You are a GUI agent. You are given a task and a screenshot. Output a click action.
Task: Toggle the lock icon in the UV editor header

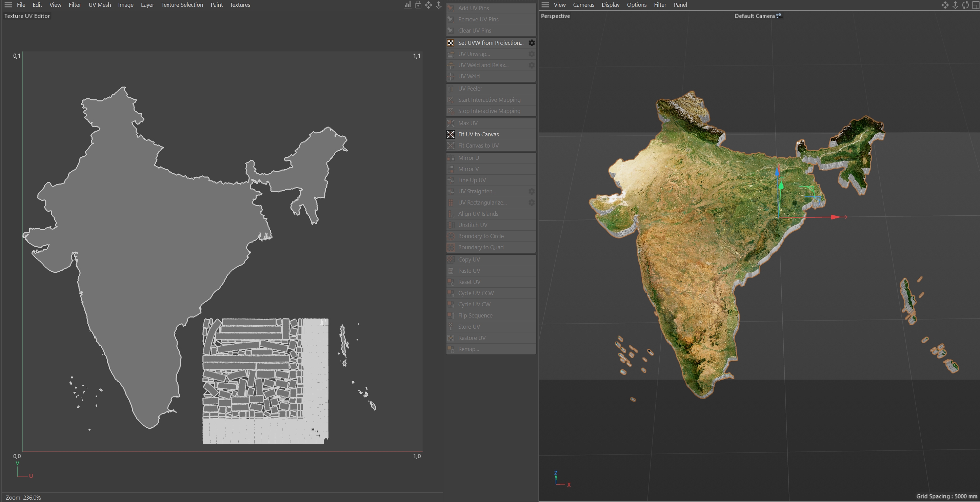pyautogui.click(x=418, y=5)
